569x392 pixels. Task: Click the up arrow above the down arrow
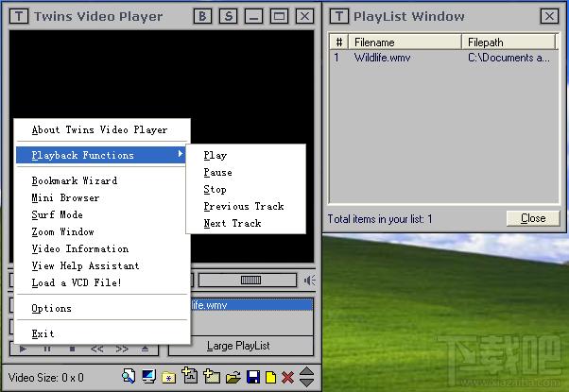pyautogui.click(x=307, y=372)
